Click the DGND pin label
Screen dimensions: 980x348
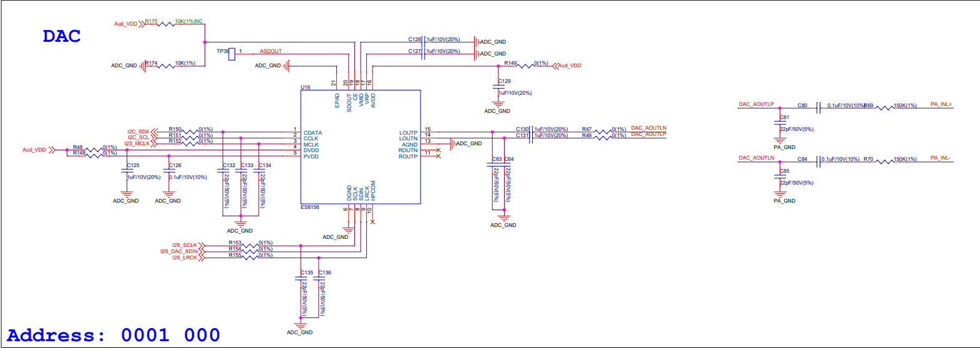pyautogui.click(x=349, y=193)
